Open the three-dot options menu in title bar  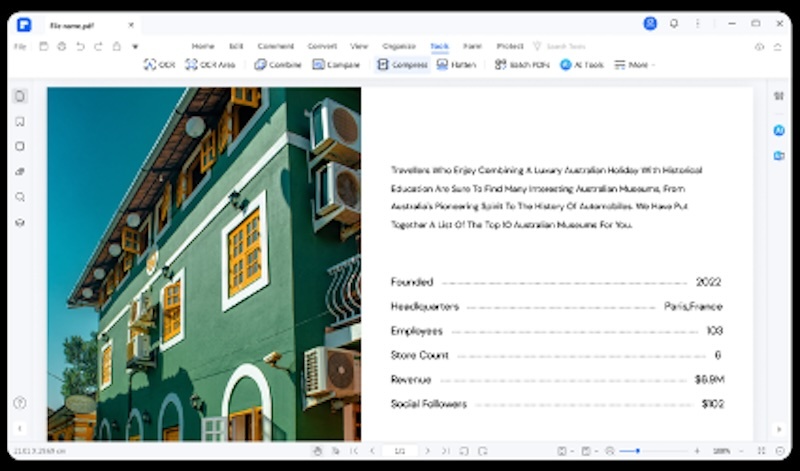(x=697, y=23)
